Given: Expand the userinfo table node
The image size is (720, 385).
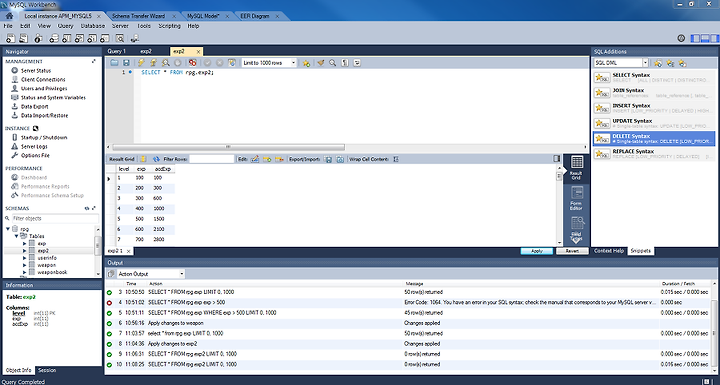Looking at the screenshot, I should point(24,258).
